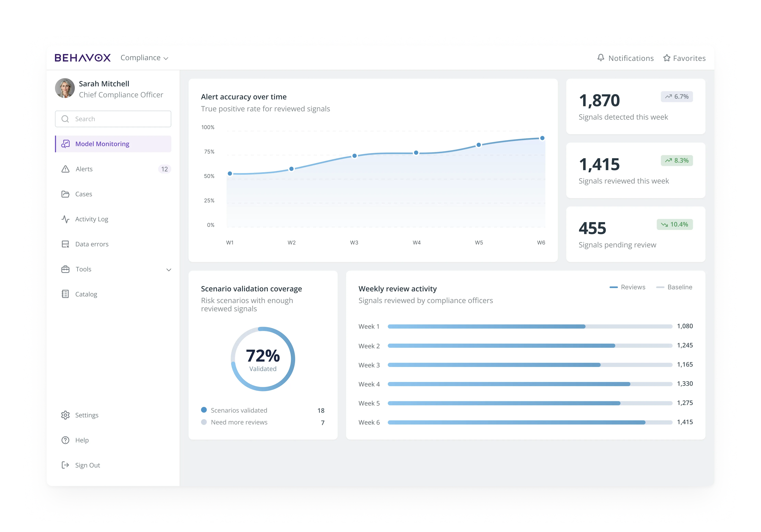The image size is (761, 532).
Task: Click the 6.7% trend badge
Action: (677, 97)
